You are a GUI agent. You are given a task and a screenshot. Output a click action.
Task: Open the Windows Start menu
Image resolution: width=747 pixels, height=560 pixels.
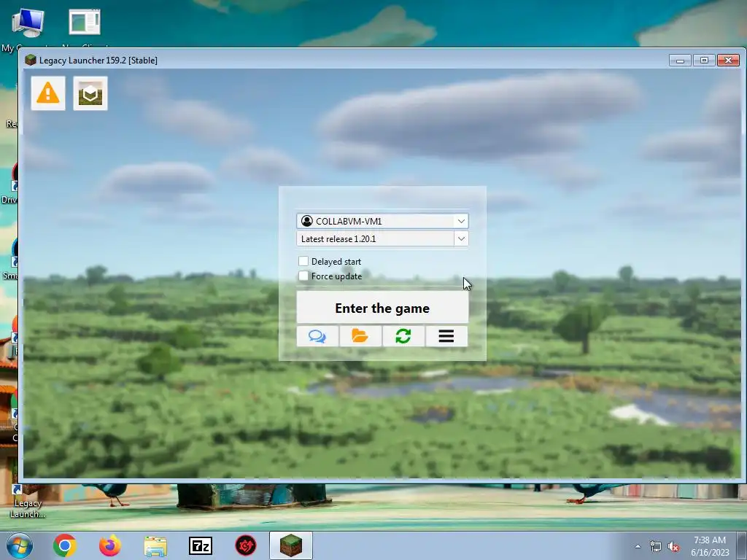point(20,545)
